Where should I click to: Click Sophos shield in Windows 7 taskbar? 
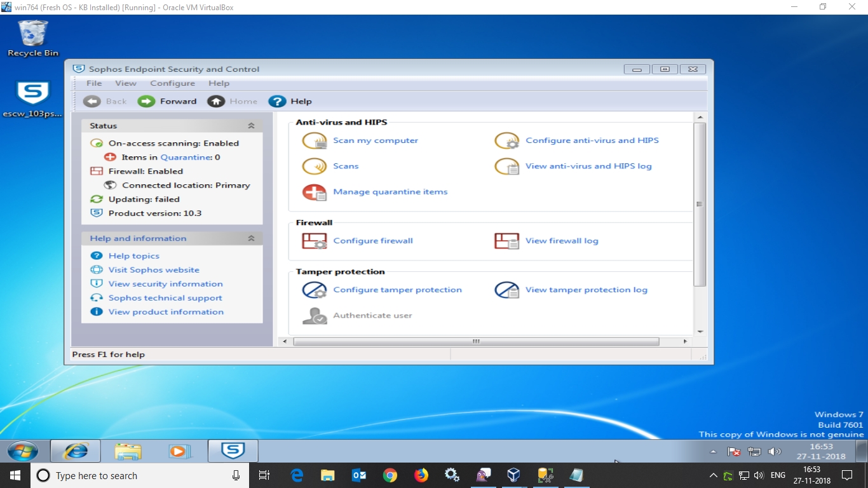[x=233, y=451]
